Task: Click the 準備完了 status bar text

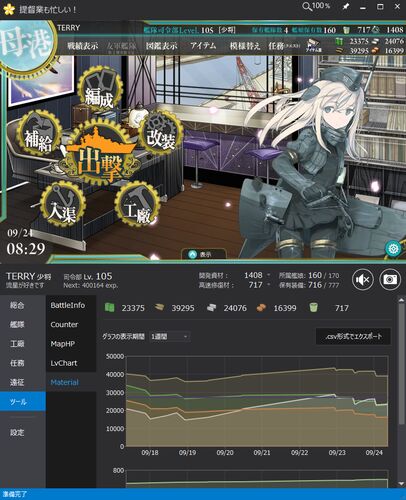Action: (14, 494)
